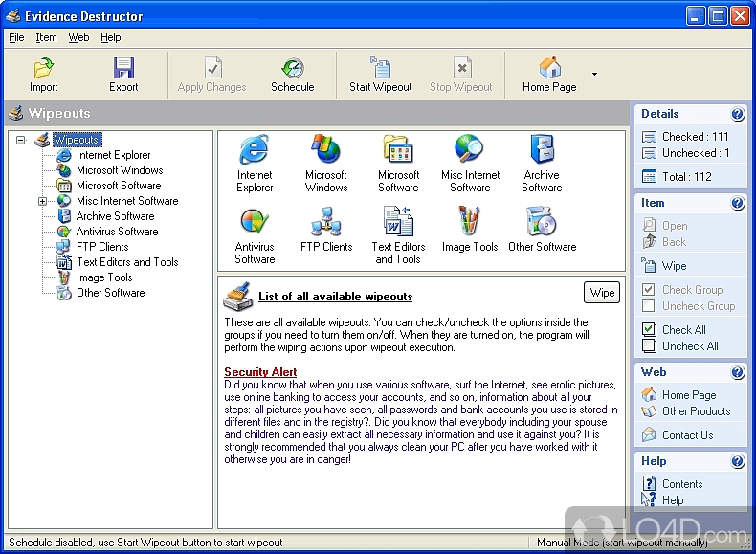756x554 pixels.
Task: Click the 'Security Alert' heading text
Action: point(260,372)
